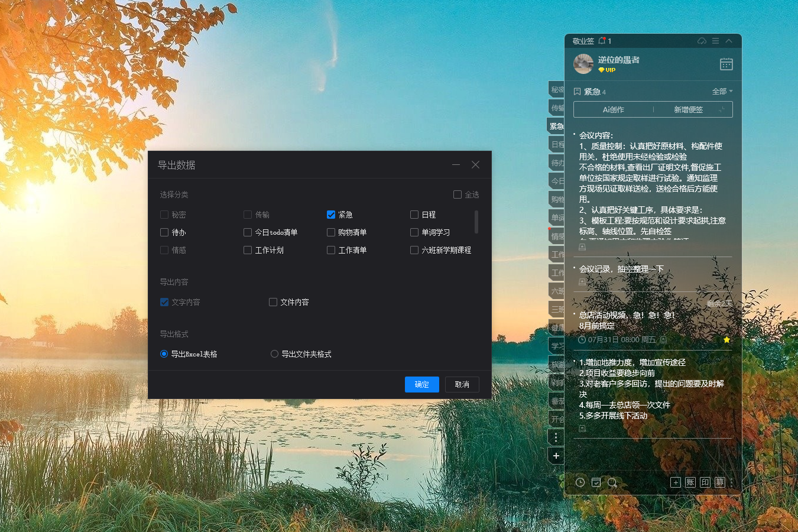Add a new category with the sidebar plus button
Viewport: 798px width, 532px height.
[x=556, y=456]
